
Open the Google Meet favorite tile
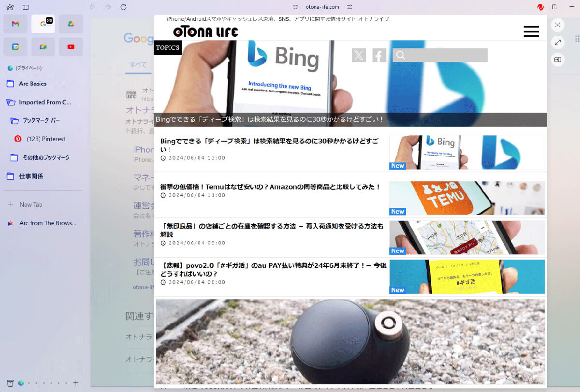click(43, 47)
